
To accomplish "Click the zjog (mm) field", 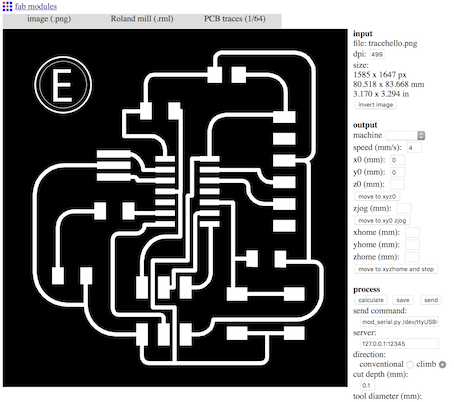I will coord(404,209).
